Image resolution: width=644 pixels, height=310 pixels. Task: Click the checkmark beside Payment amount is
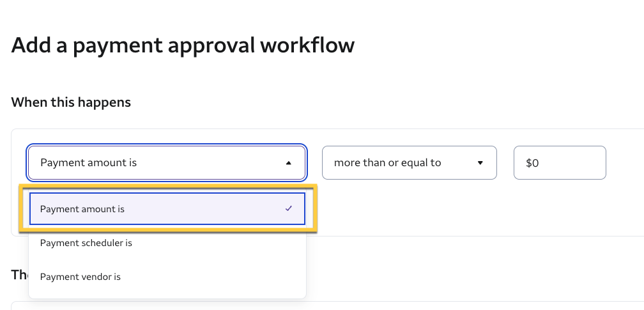289,208
